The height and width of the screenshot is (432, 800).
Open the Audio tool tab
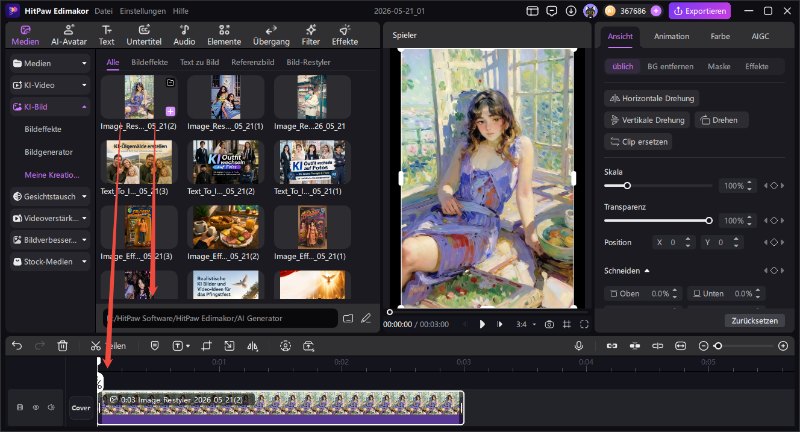pyautogui.click(x=184, y=35)
